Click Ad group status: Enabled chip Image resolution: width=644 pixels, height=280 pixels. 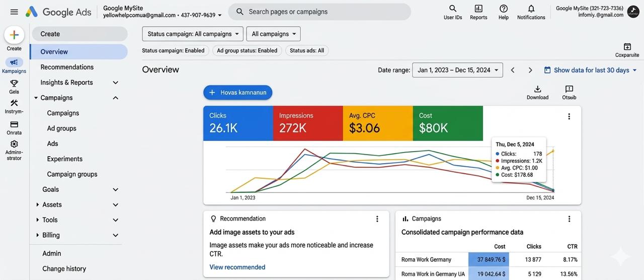click(247, 50)
